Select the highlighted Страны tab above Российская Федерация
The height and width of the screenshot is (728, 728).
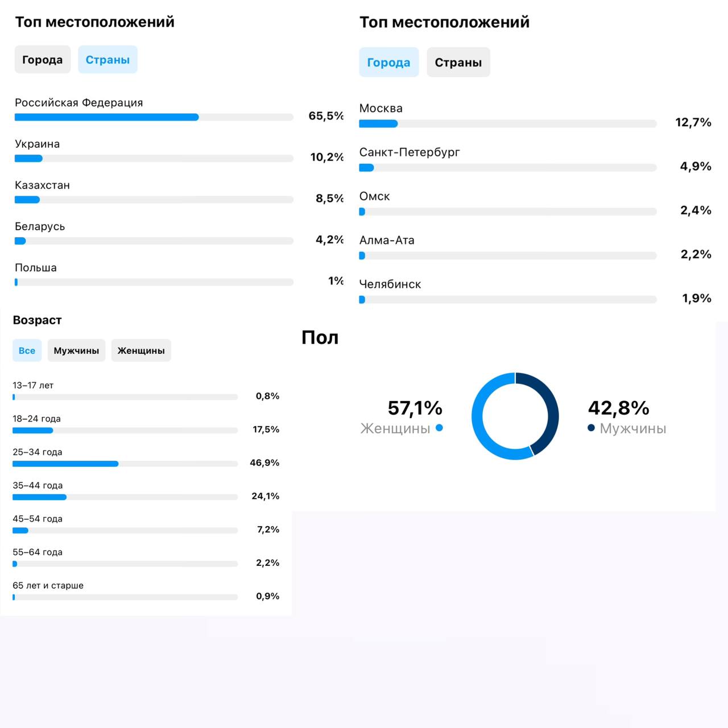click(107, 60)
